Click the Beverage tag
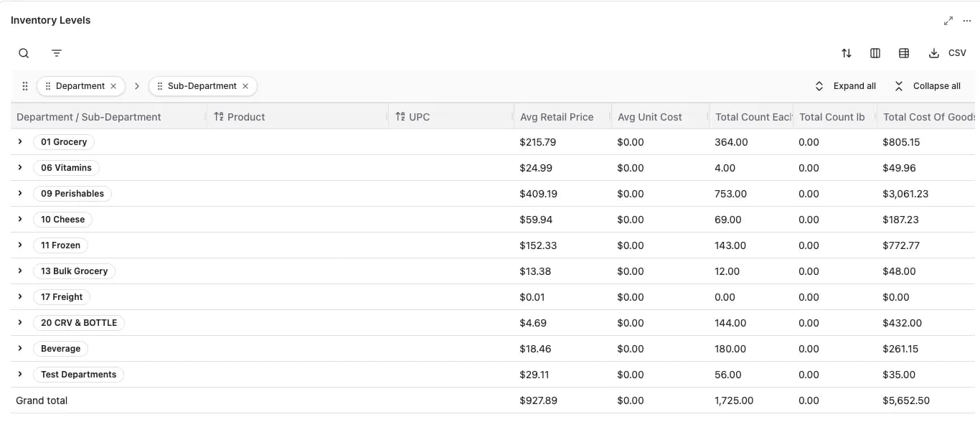The height and width of the screenshot is (422, 980). [60, 349]
